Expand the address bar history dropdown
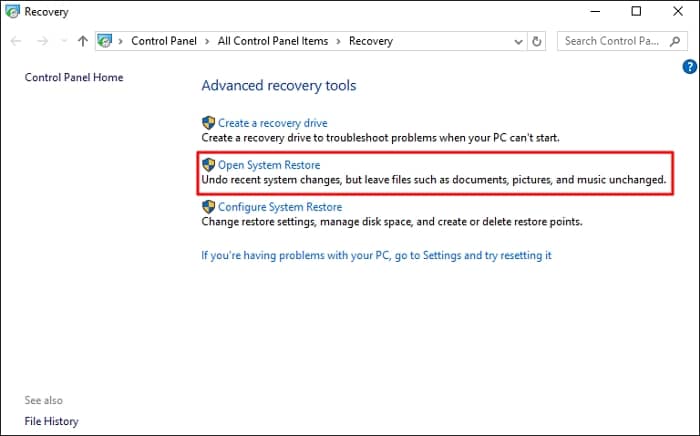This screenshot has height=436, width=700. point(518,42)
